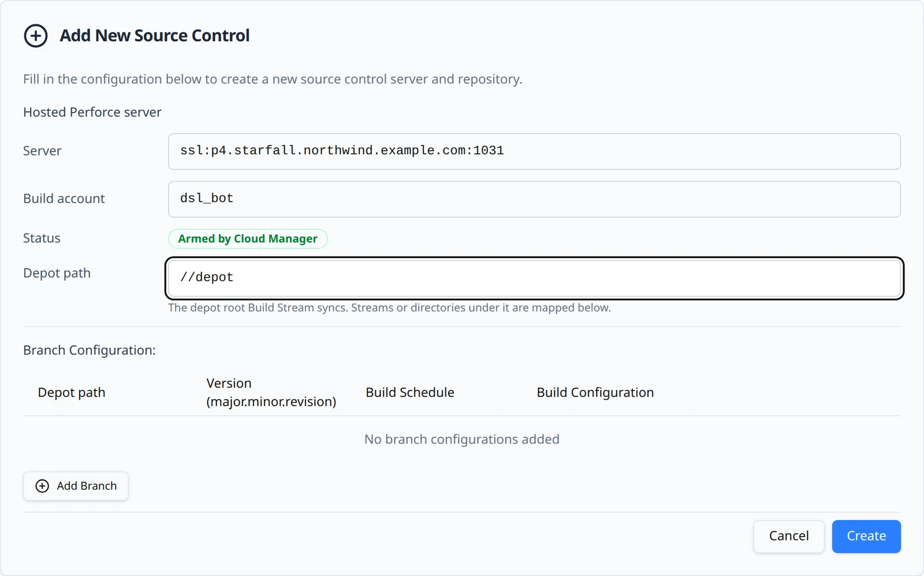Click the Server field label

pyautogui.click(x=42, y=151)
